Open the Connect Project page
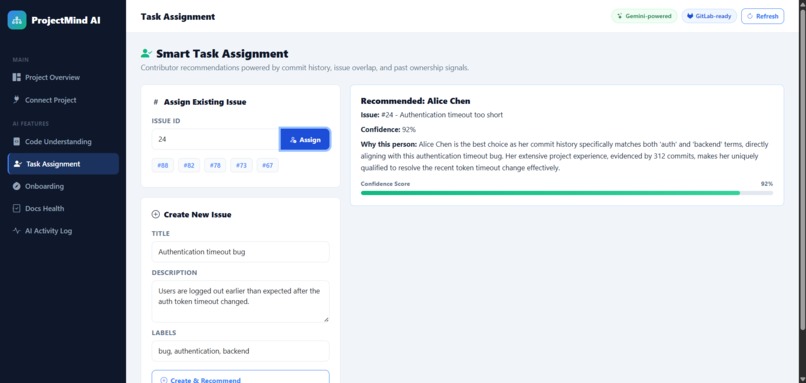Image resolution: width=806 pixels, height=383 pixels. click(x=63, y=100)
